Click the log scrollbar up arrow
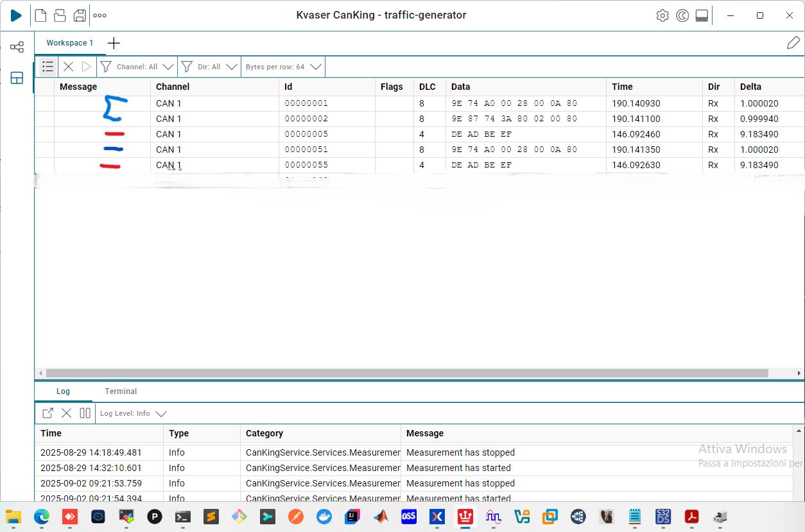This screenshot has height=532, width=805. pos(799,431)
